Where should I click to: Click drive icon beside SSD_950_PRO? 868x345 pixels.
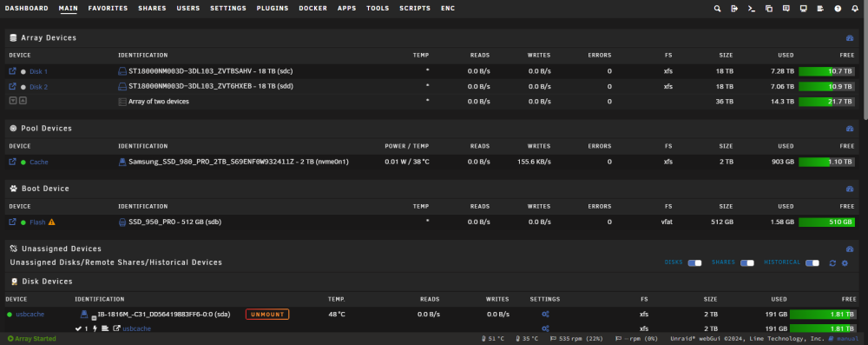(122, 222)
